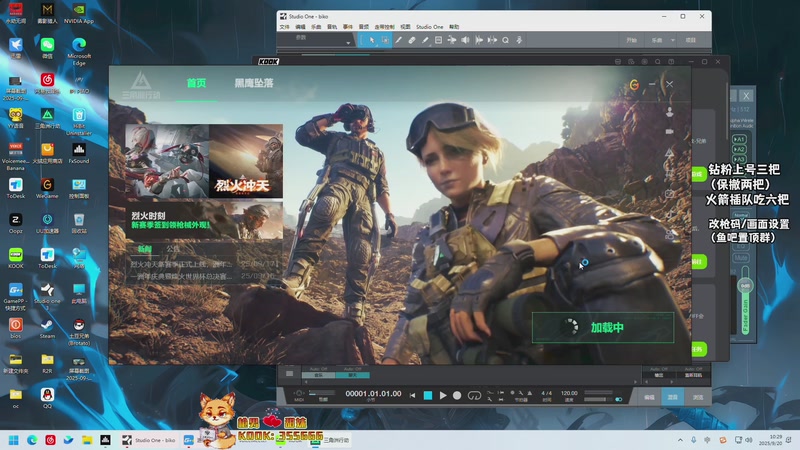
Task: Toggle the A3 output button in mixer window
Action: click(x=739, y=159)
